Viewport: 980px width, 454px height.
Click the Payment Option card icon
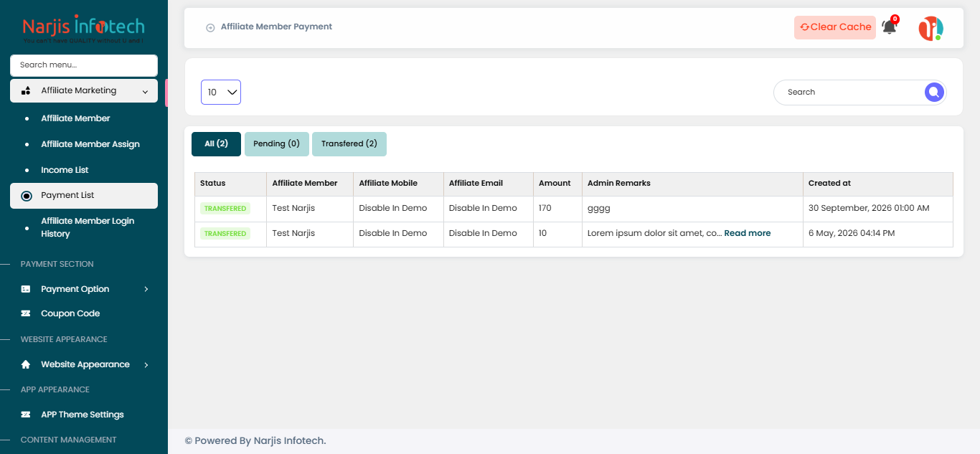click(x=26, y=289)
